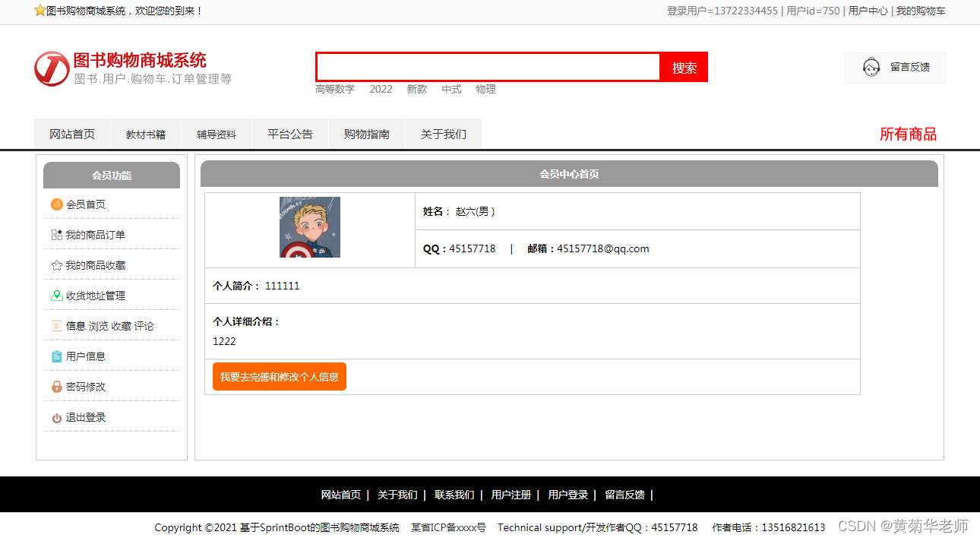
Task: Click the 登录用户=13722334455 text
Action: (x=722, y=11)
